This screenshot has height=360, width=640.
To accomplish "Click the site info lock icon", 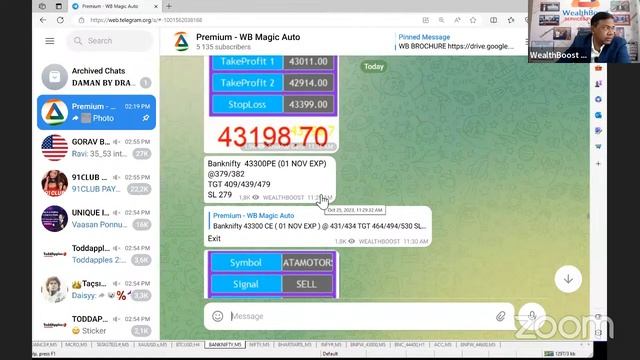I will pyautogui.click(x=81, y=20).
